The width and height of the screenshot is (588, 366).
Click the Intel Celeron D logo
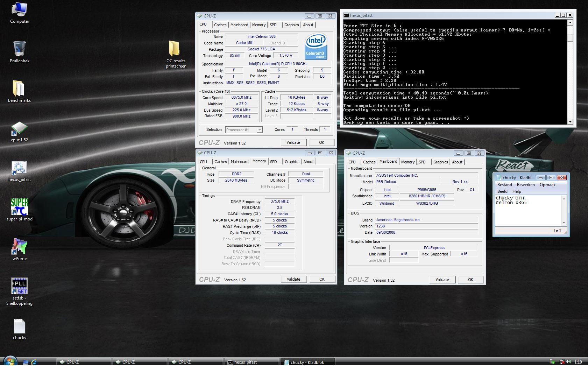[316, 47]
